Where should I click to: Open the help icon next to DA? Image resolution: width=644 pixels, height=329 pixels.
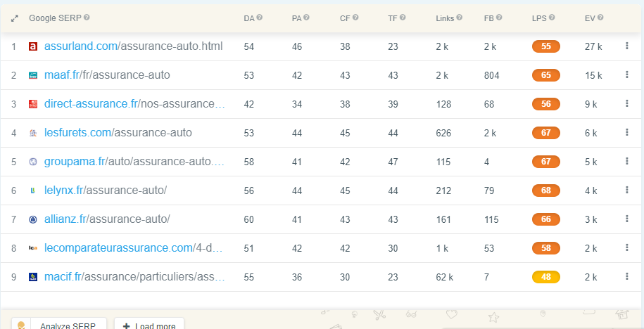[260, 18]
